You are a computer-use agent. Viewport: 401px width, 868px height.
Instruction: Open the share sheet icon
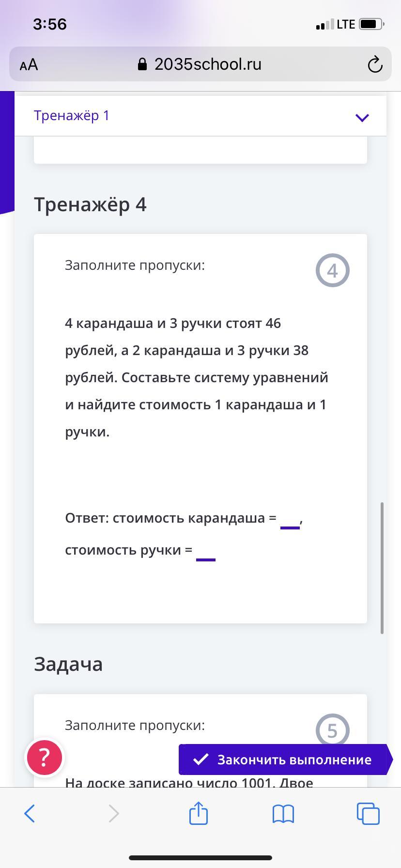(x=199, y=813)
